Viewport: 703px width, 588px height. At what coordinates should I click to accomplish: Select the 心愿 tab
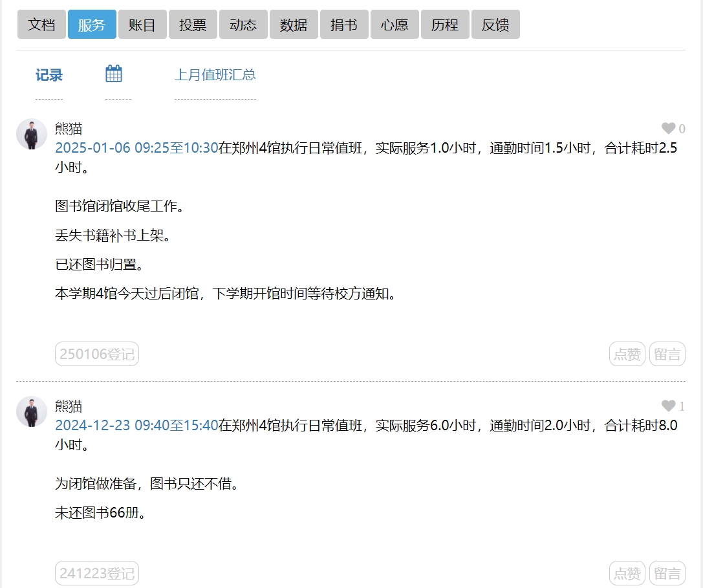click(395, 25)
